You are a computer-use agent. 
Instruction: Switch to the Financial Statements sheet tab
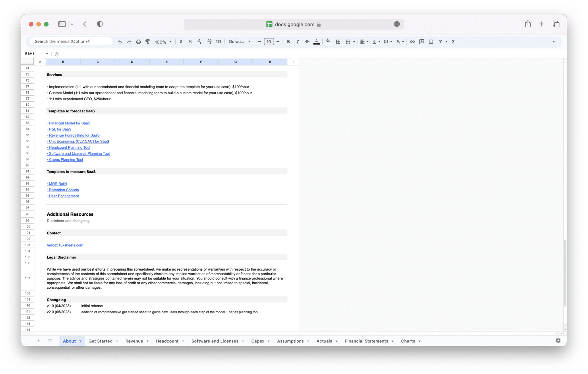coord(367,341)
